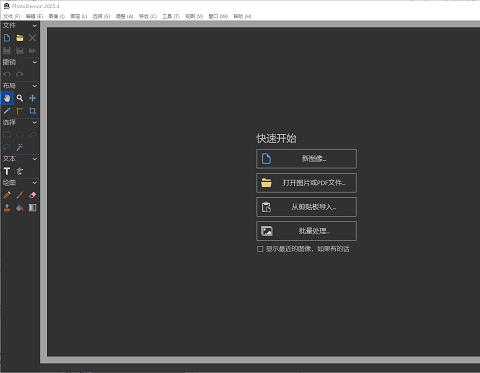Collapse the 文件 toolbox section

(35, 26)
